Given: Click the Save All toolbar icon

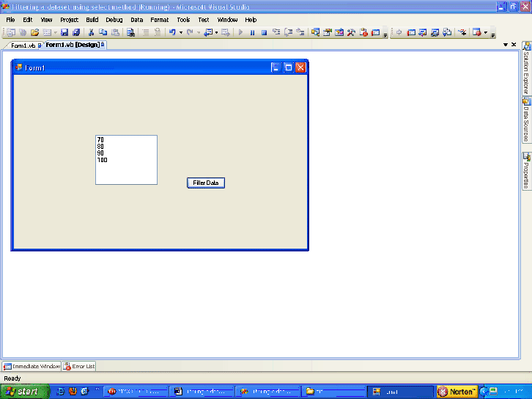Looking at the screenshot, I should (x=76, y=32).
